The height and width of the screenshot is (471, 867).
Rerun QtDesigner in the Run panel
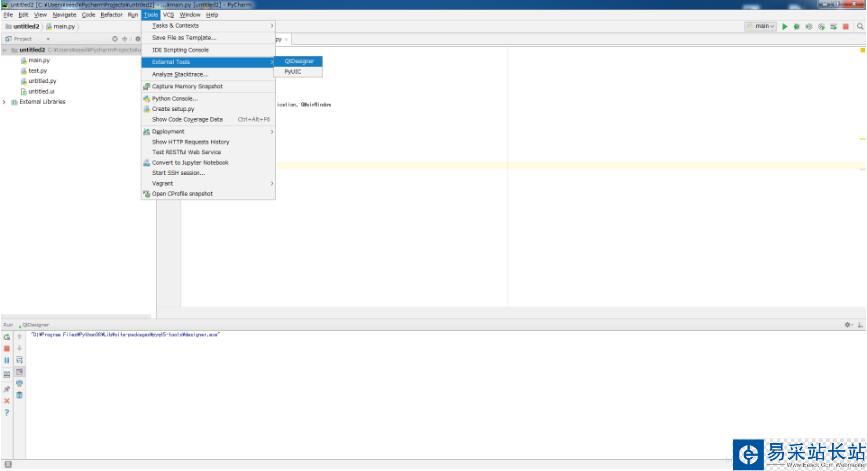[7, 337]
